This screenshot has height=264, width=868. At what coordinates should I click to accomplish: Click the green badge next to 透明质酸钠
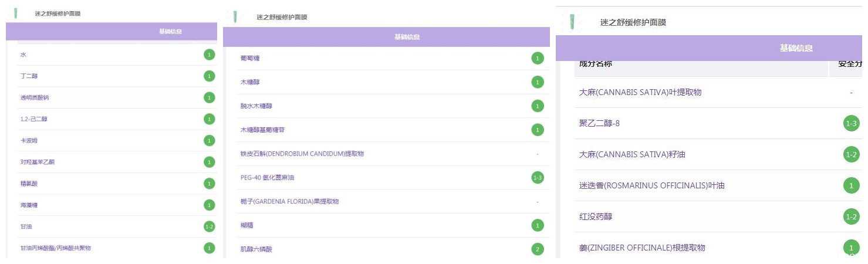point(209,97)
